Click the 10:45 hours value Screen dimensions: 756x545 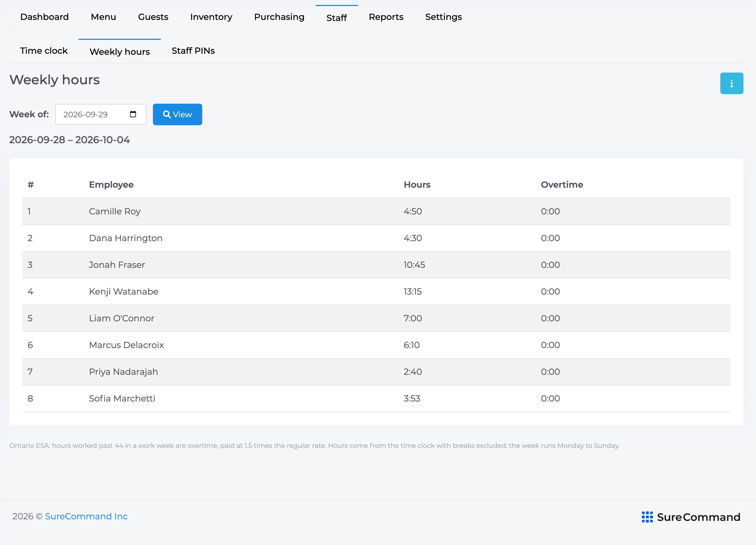point(414,265)
